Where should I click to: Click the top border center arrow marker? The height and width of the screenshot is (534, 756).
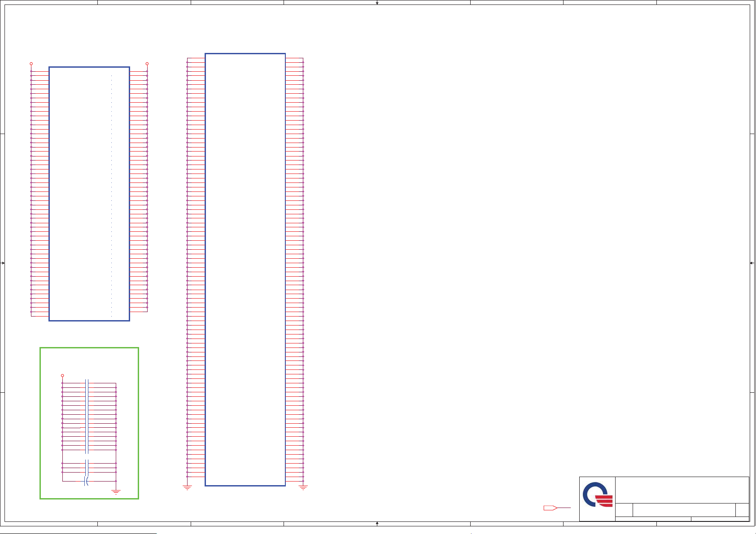click(x=377, y=3)
